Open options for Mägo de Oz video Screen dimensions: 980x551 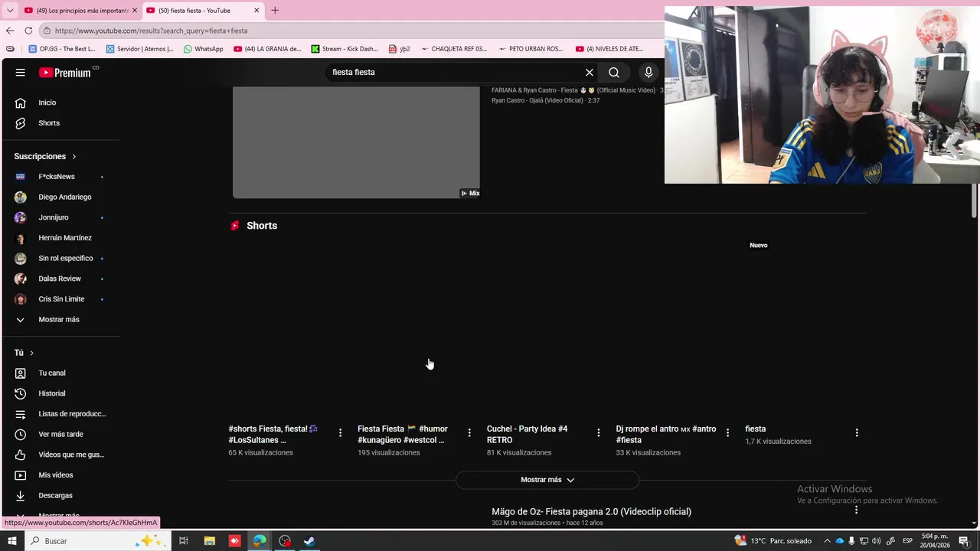click(857, 510)
